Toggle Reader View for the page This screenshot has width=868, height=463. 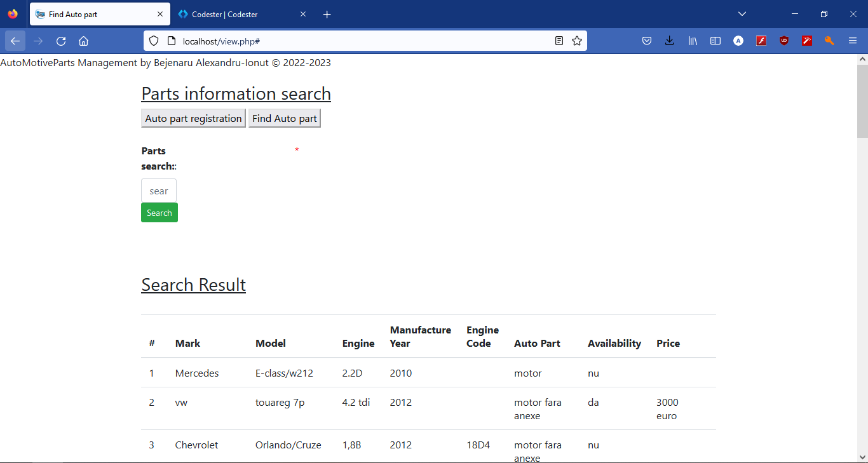(x=559, y=40)
